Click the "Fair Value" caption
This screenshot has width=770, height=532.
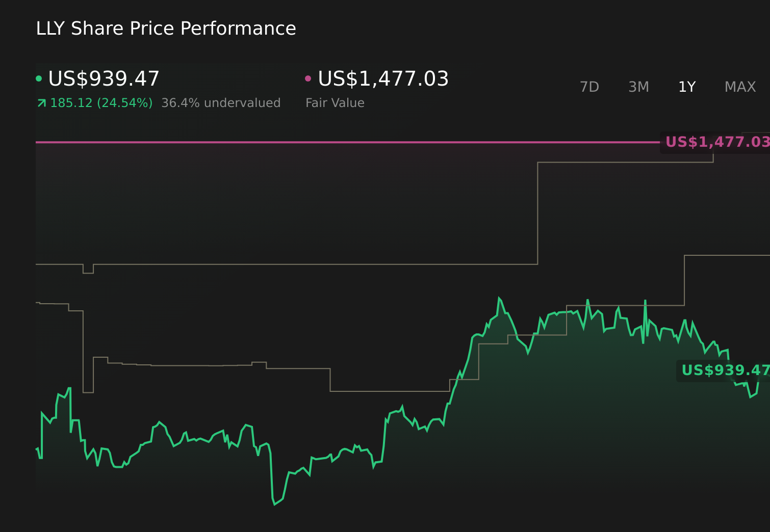coord(335,103)
